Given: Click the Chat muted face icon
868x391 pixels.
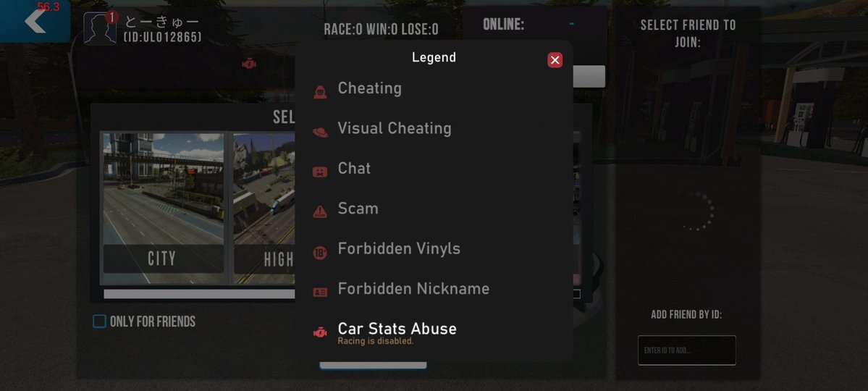Looking at the screenshot, I should pyautogui.click(x=320, y=172).
